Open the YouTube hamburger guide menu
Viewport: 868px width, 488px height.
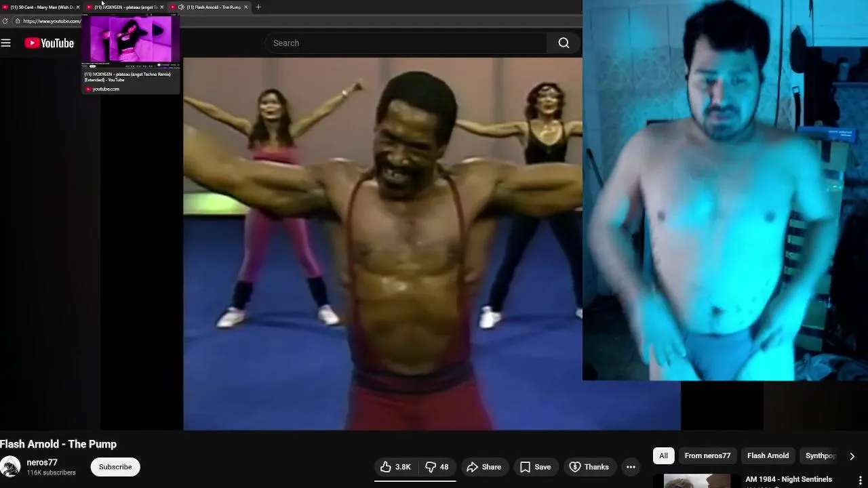(6, 43)
